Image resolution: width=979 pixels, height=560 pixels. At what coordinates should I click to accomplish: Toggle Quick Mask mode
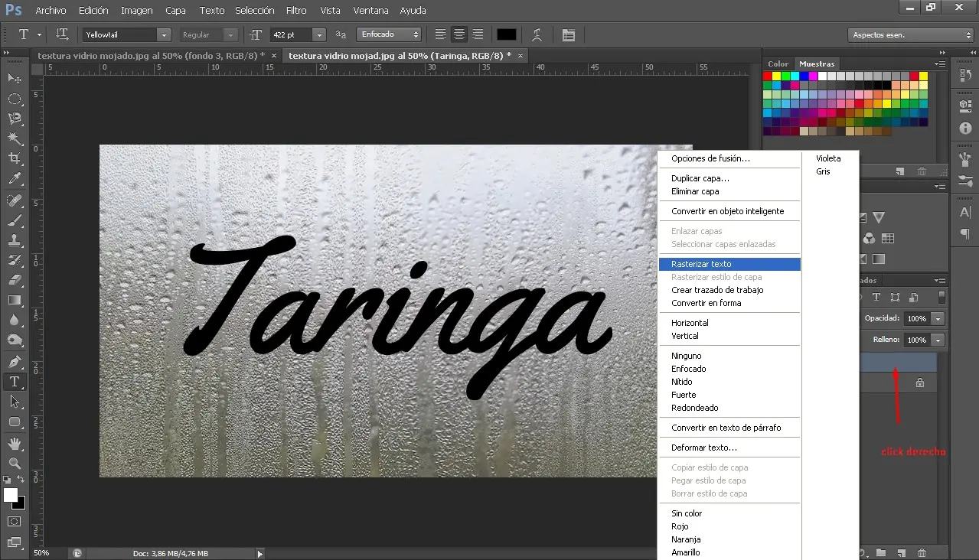(x=15, y=521)
